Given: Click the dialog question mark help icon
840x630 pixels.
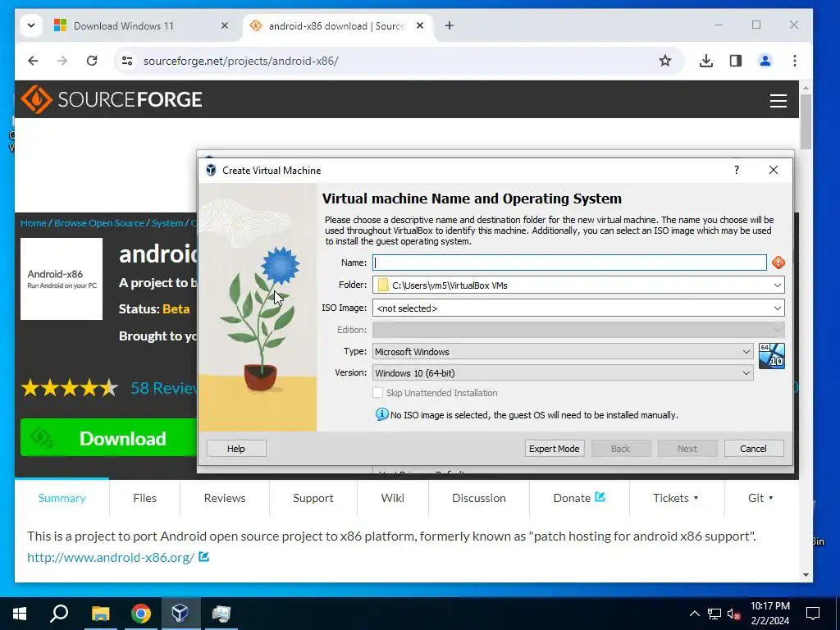Looking at the screenshot, I should click(737, 170).
